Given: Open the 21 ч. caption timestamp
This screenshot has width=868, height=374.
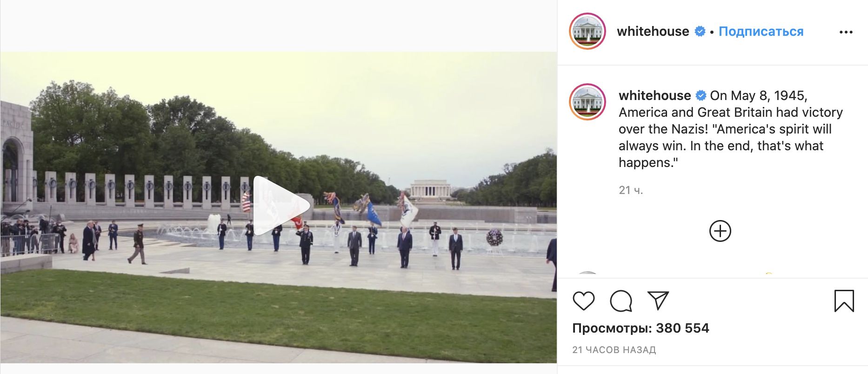Looking at the screenshot, I should (x=631, y=190).
